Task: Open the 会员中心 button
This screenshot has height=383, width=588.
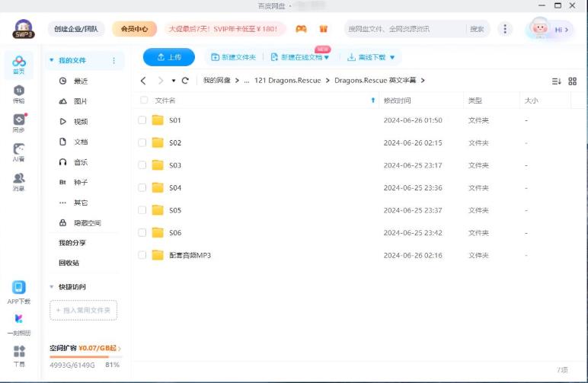Action: (x=134, y=29)
